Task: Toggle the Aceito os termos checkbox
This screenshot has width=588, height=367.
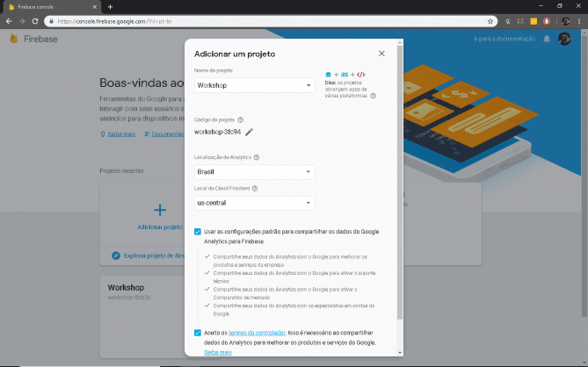Action: tap(198, 333)
